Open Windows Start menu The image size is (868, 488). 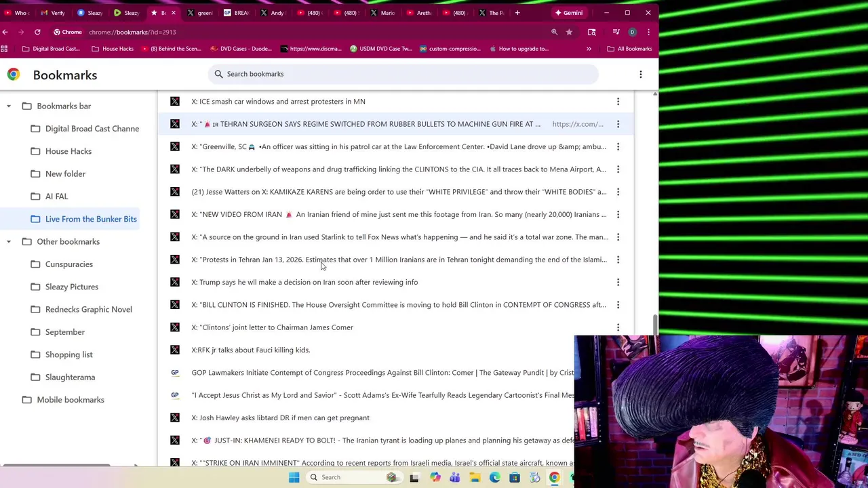[294, 477]
